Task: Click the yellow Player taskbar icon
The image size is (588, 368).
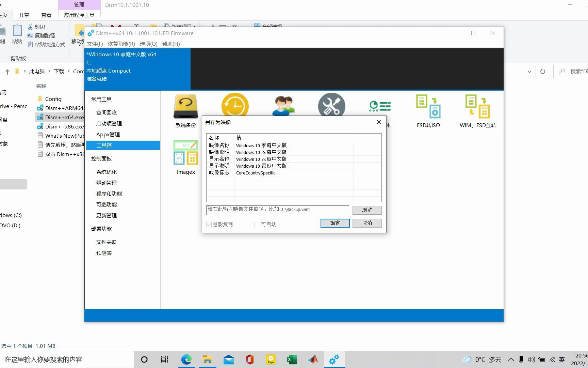Action: 271,359
